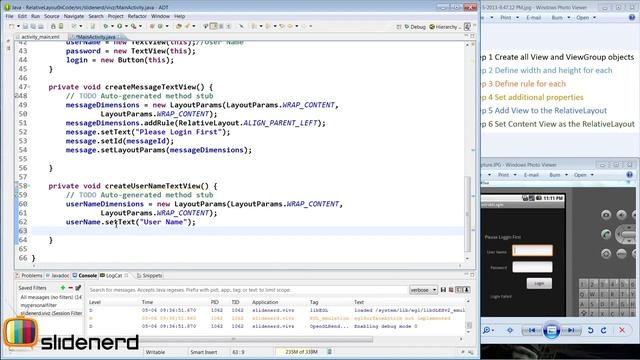Open the Refactor menu
Viewport: 640px width, 360px height.
click(137, 16)
